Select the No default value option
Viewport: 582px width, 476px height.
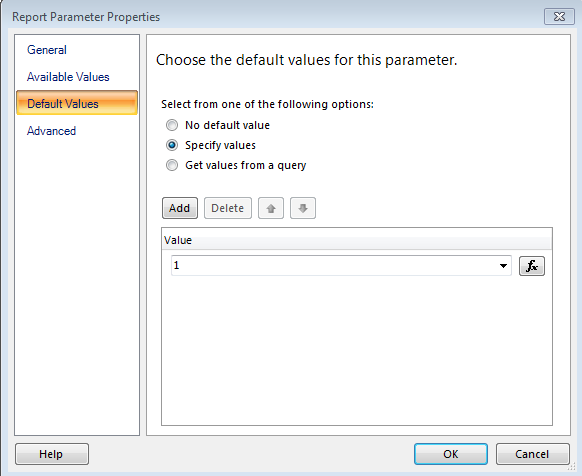click(172, 125)
